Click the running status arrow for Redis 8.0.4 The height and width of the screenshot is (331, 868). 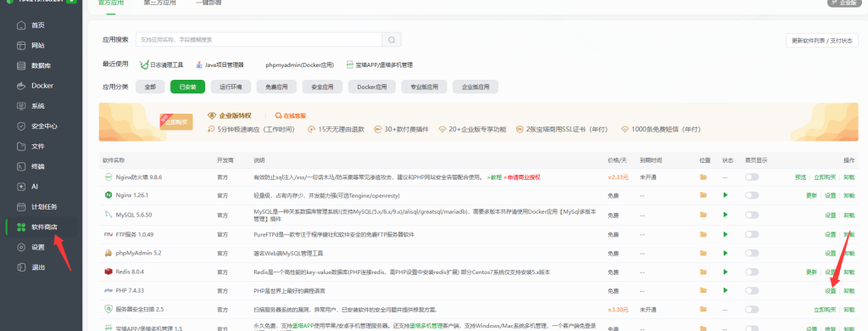point(726,272)
